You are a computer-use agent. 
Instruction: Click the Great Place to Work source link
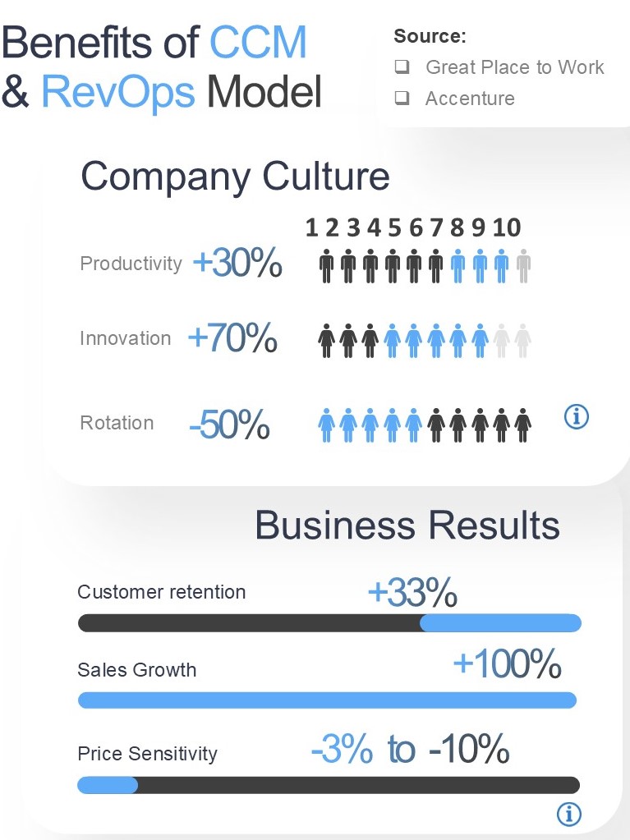pyautogui.click(x=515, y=67)
